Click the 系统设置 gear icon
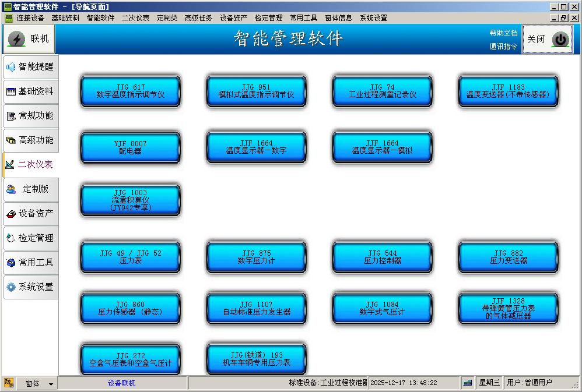This screenshot has height=392, width=582. pos(10,287)
